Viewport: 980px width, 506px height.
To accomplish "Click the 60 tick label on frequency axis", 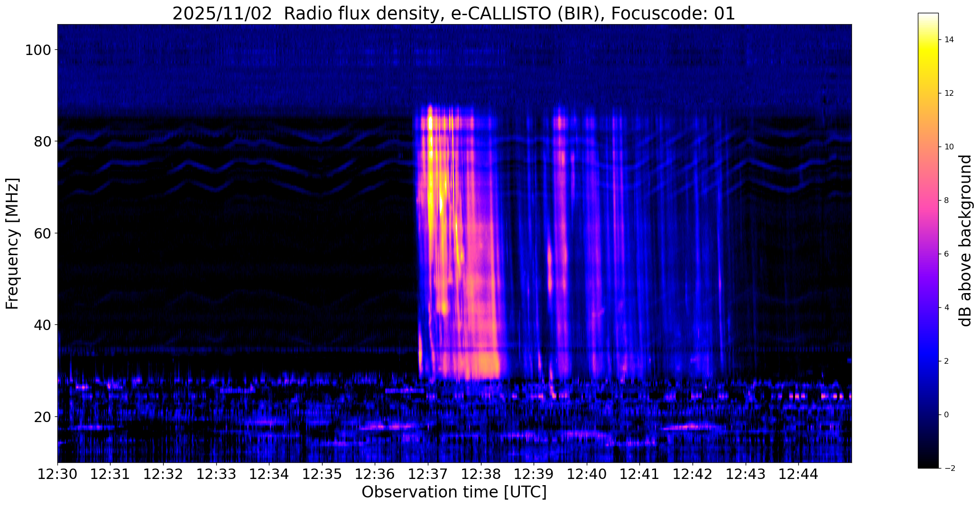I will (x=44, y=233).
